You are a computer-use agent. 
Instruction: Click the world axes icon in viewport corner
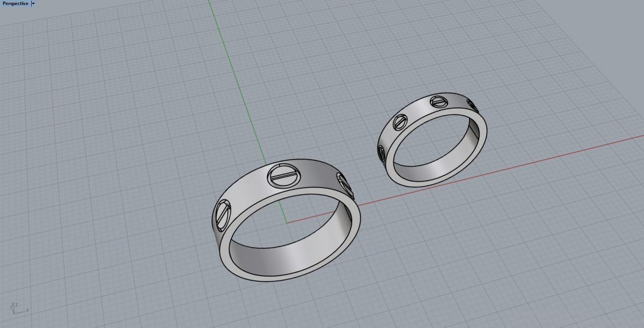pyautogui.click(x=18, y=308)
